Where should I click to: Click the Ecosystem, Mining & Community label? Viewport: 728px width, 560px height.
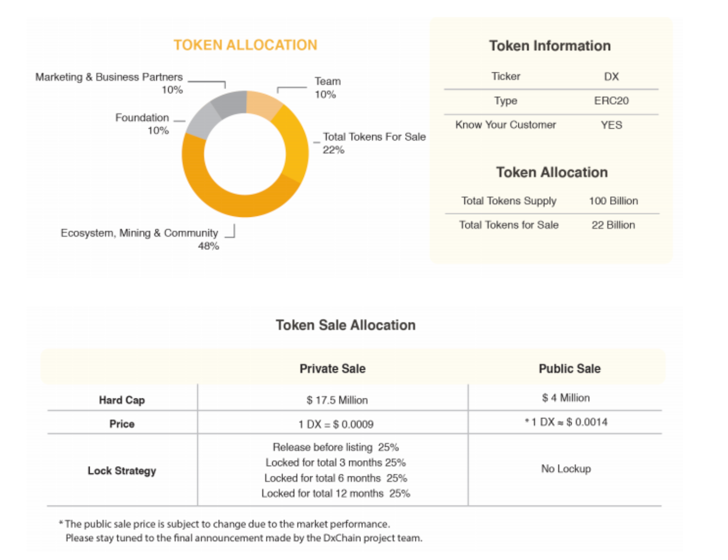(139, 233)
